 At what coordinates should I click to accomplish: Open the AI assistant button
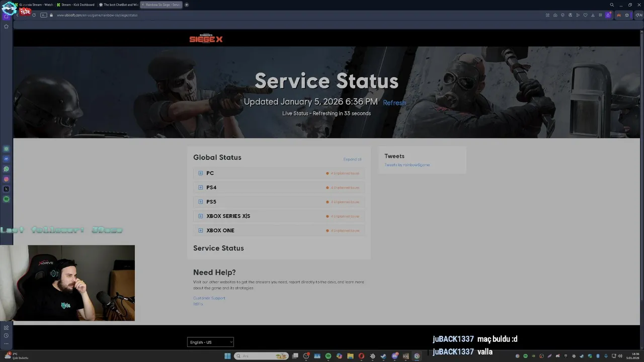[639, 15]
